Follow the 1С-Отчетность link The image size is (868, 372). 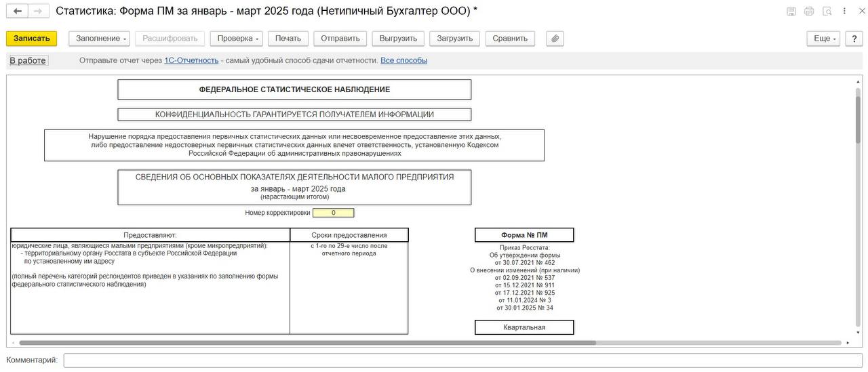191,60
